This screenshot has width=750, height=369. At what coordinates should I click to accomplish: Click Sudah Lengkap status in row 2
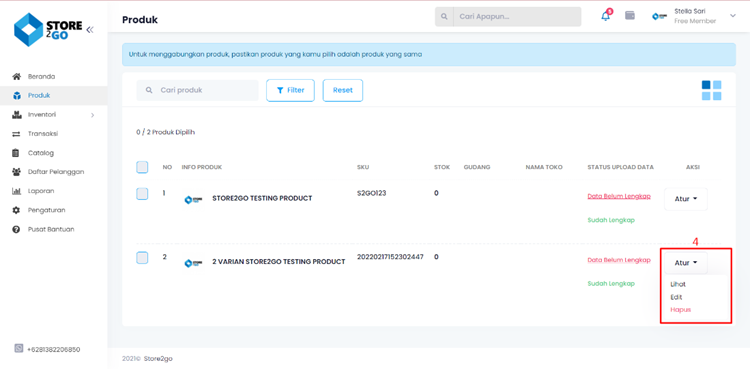coord(611,283)
